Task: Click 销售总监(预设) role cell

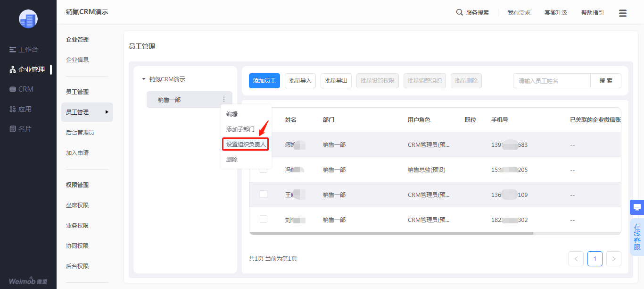Action: pos(427,170)
